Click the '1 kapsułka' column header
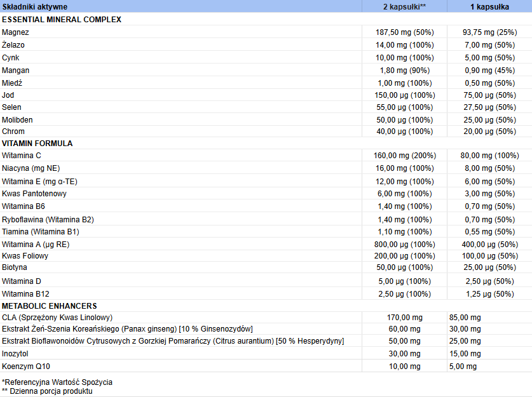This screenshot has height=397, width=532. 489,7
